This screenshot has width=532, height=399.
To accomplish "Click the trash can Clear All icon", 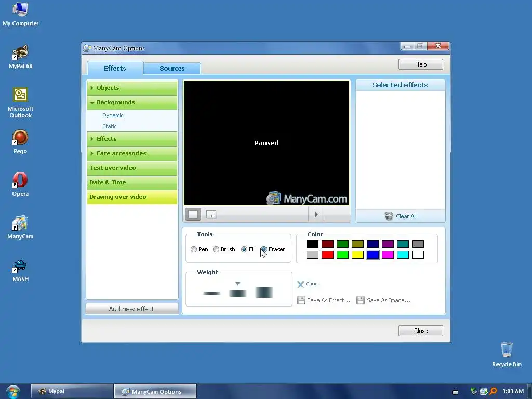I will (389, 216).
